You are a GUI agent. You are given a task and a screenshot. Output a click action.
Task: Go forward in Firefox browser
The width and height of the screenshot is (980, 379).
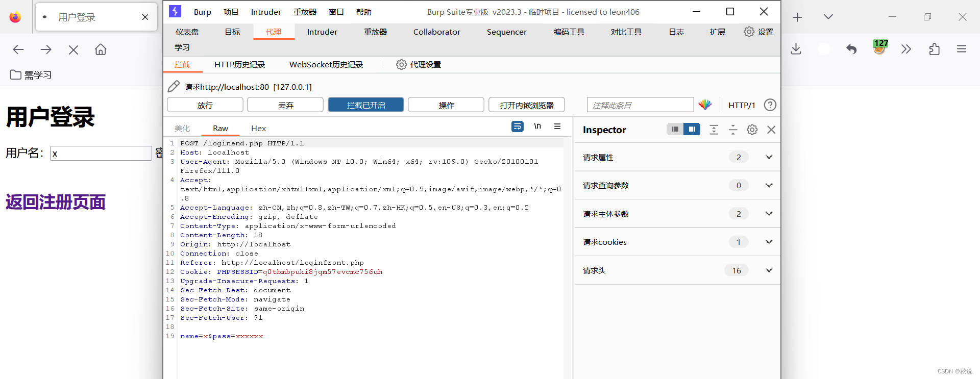click(46, 49)
